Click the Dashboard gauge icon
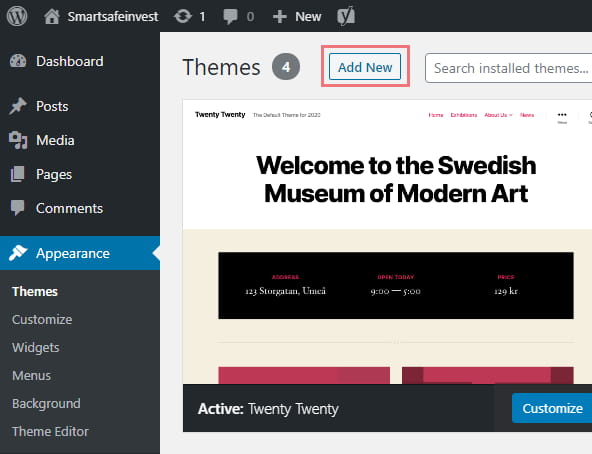 click(18, 61)
